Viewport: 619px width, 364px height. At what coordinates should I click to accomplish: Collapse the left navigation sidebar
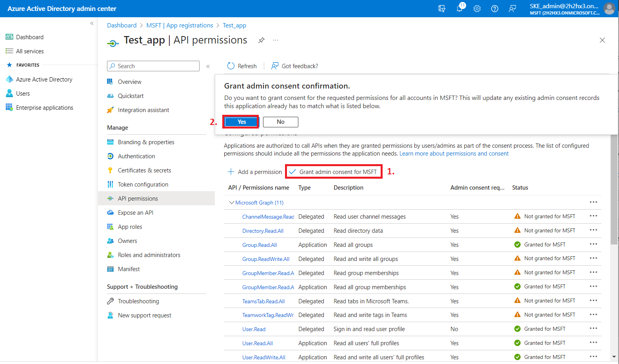[92, 24]
